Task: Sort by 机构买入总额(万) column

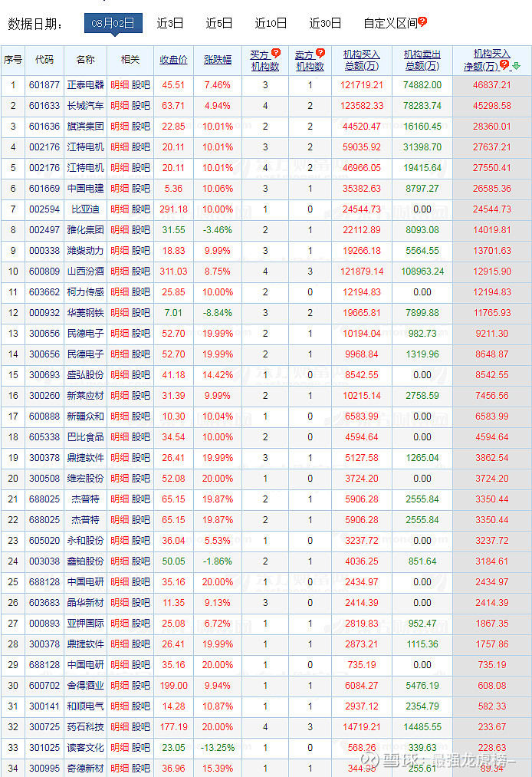Action: tap(362, 61)
